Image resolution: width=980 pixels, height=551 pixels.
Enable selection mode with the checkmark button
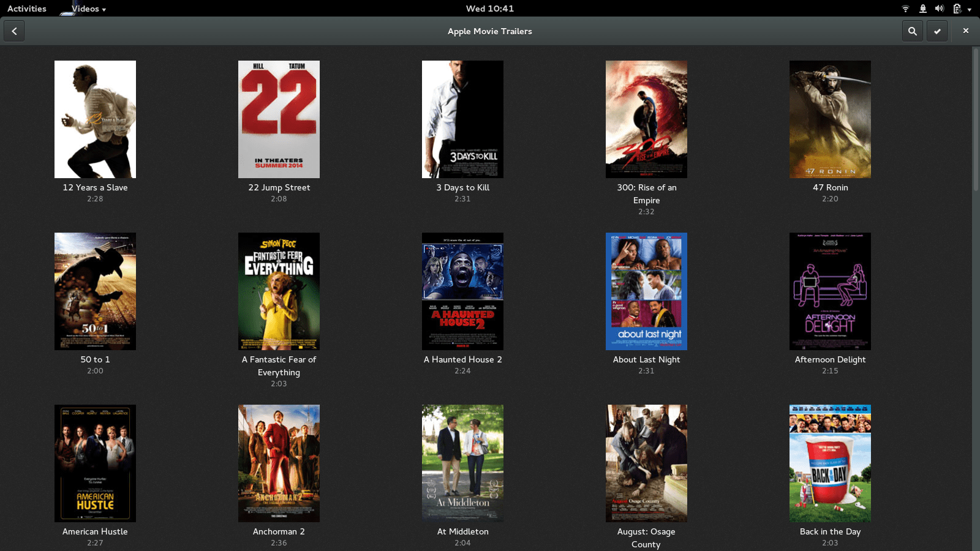tap(937, 31)
